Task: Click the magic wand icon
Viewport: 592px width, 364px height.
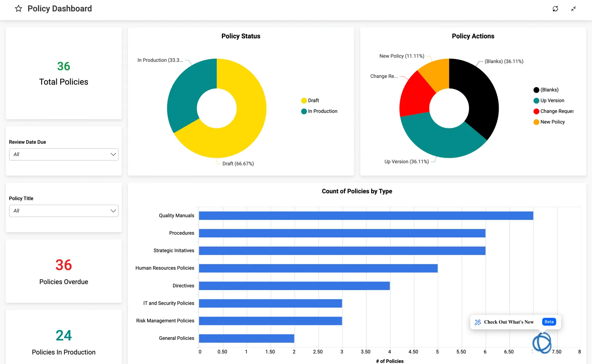Action: (478, 322)
